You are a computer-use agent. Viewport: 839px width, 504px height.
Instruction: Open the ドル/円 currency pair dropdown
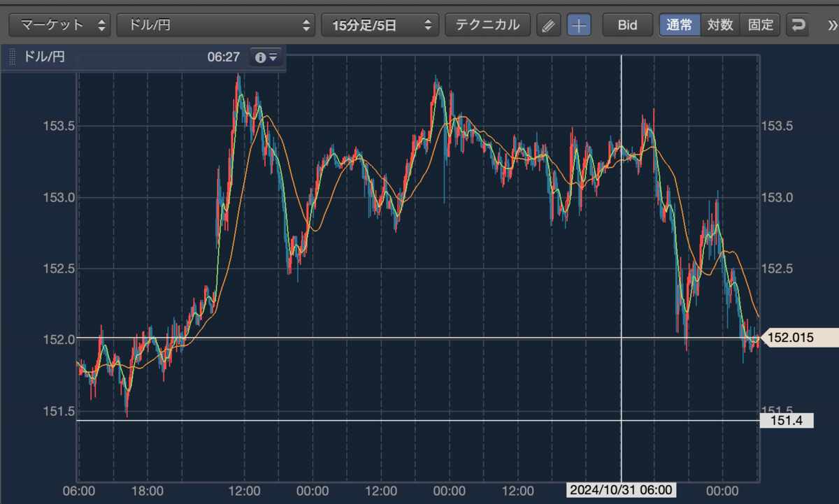pos(215,25)
